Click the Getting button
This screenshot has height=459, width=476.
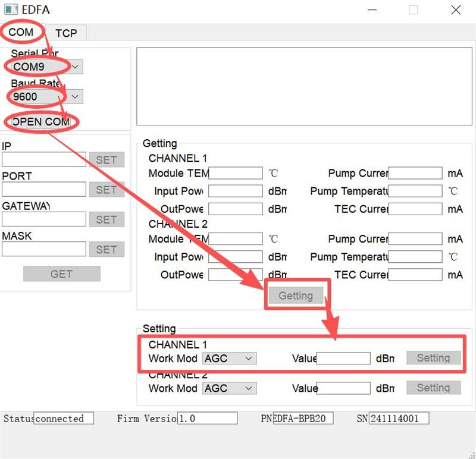pyautogui.click(x=296, y=295)
